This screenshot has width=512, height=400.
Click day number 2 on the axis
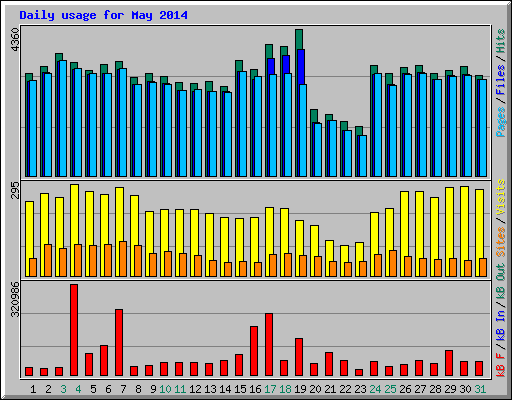(48, 389)
